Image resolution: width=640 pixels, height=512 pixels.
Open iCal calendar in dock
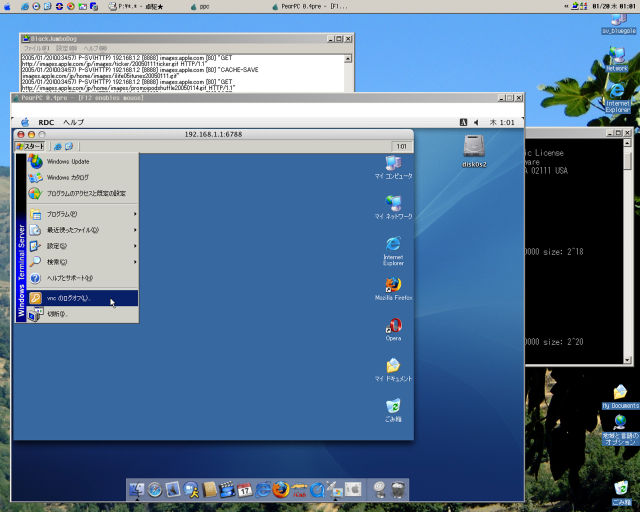[x=245, y=490]
